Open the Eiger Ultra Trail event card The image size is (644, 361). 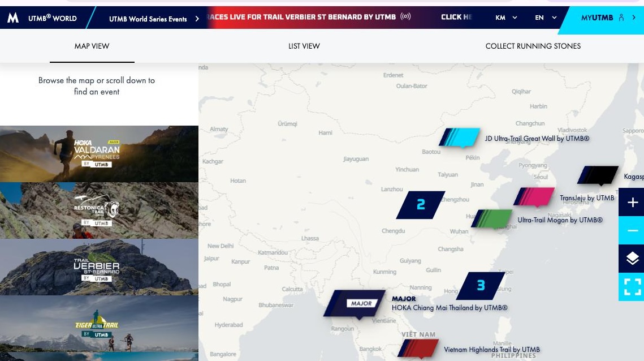tap(99, 324)
